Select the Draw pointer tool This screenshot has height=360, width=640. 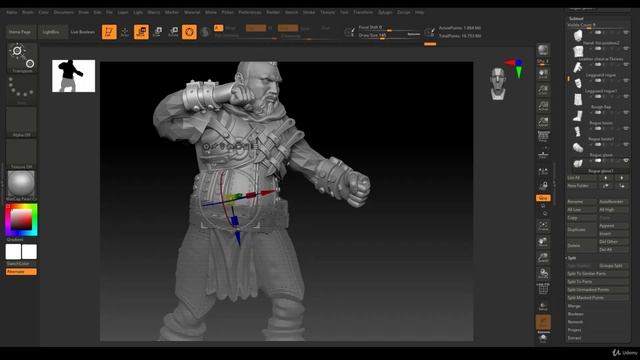tap(125, 32)
